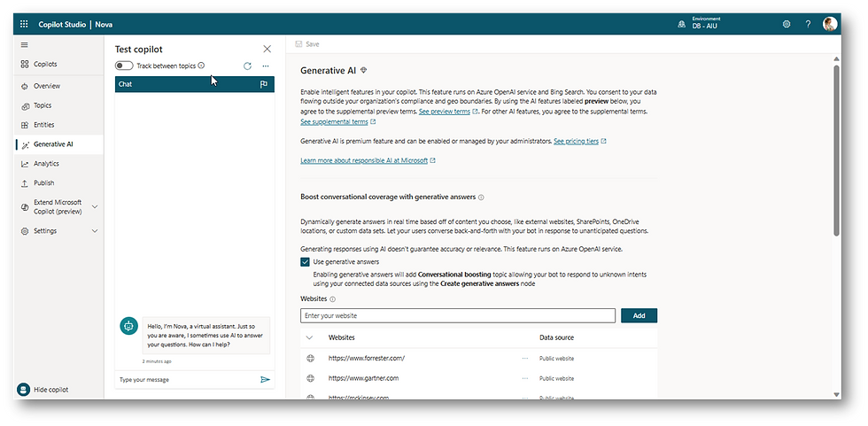
Task: Click the scrollbar up arrow
Action: (836, 58)
